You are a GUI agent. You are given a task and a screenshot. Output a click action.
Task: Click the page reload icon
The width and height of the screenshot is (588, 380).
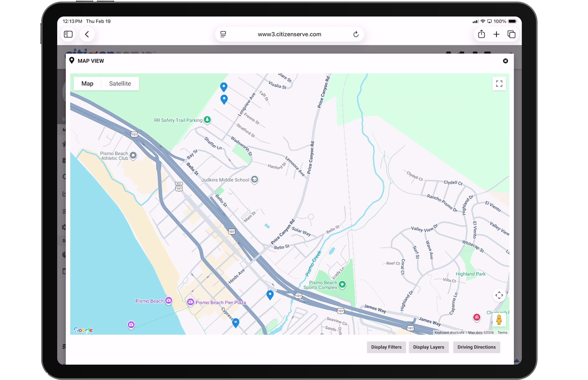[356, 34]
